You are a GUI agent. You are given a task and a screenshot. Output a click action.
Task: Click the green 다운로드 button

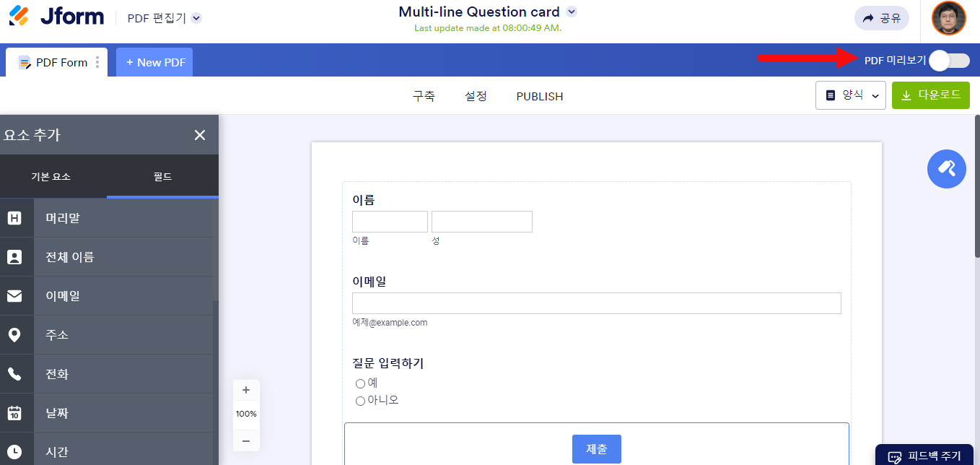tap(930, 95)
